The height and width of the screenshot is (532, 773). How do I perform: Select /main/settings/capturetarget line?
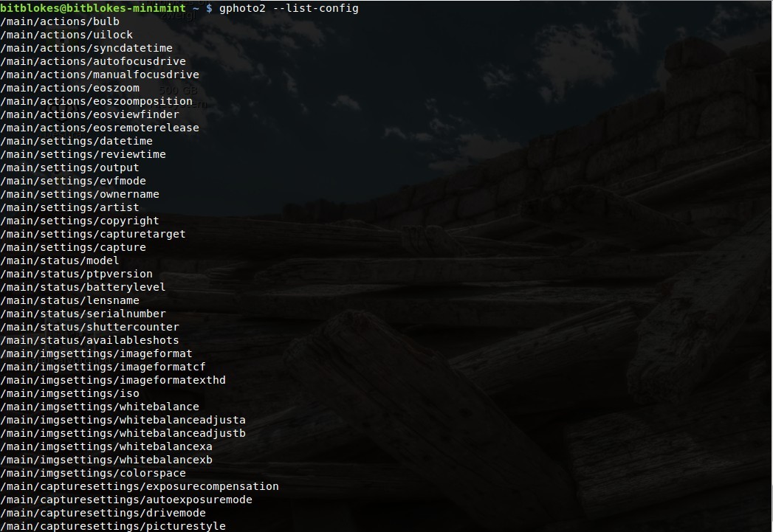93,235
